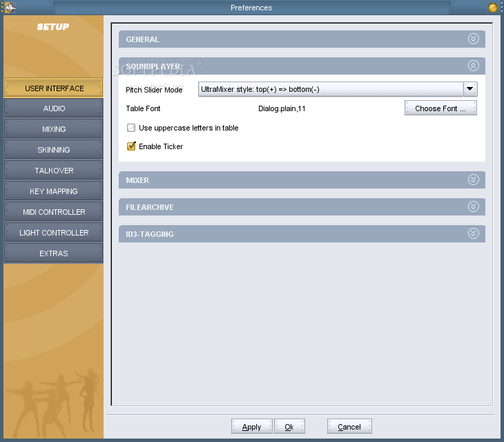
Task: Go to the Talkover tab
Action: click(53, 171)
